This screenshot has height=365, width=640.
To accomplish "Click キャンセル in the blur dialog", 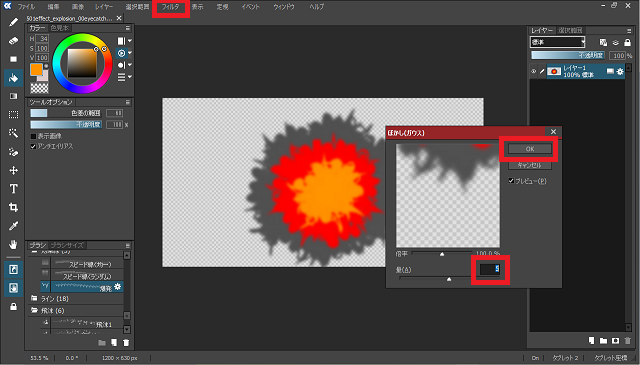I will coord(530,165).
